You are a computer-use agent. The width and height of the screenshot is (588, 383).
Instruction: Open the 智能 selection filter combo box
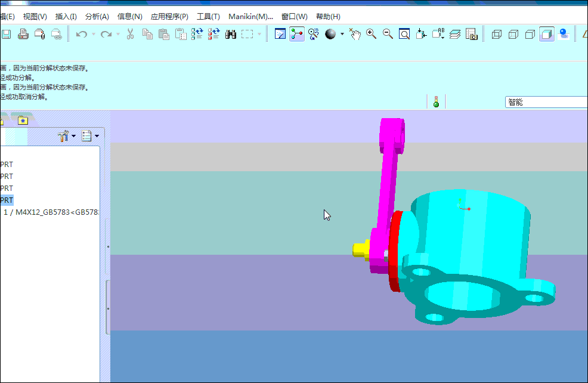tap(546, 102)
